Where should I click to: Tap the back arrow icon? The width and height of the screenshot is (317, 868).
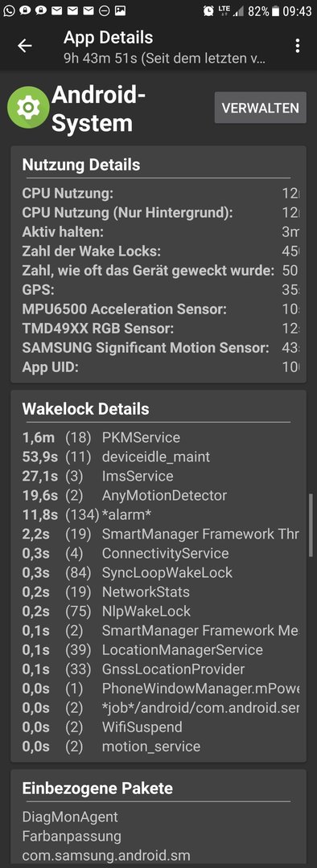tap(25, 45)
